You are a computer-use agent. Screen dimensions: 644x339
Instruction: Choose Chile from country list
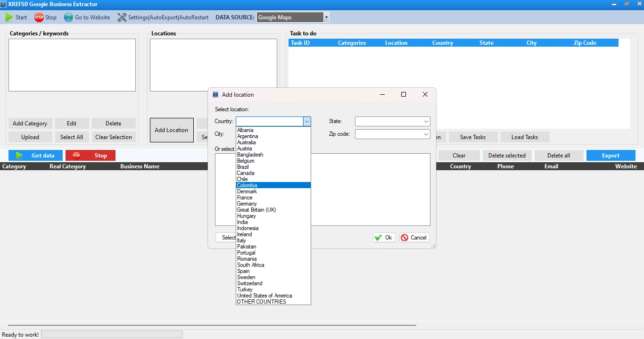(x=273, y=179)
